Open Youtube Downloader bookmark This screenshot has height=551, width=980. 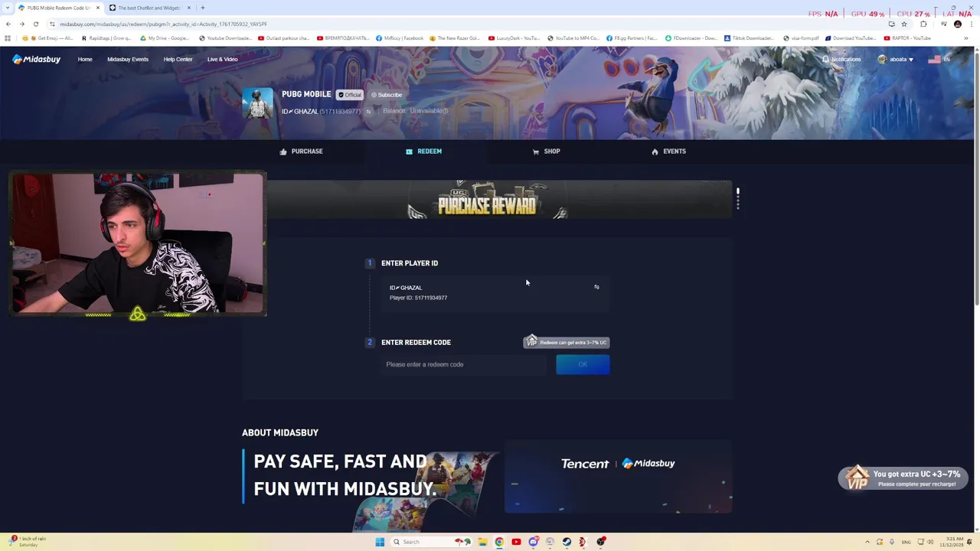[225, 38]
